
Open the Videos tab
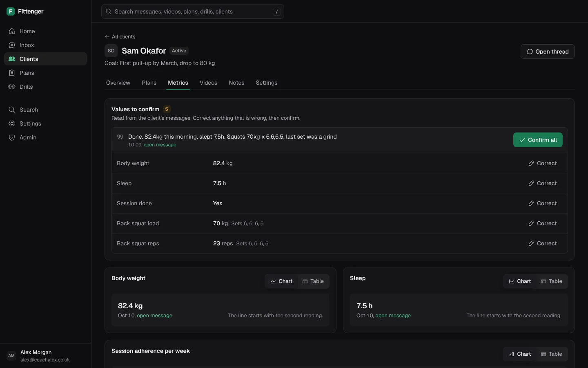pyautogui.click(x=208, y=83)
